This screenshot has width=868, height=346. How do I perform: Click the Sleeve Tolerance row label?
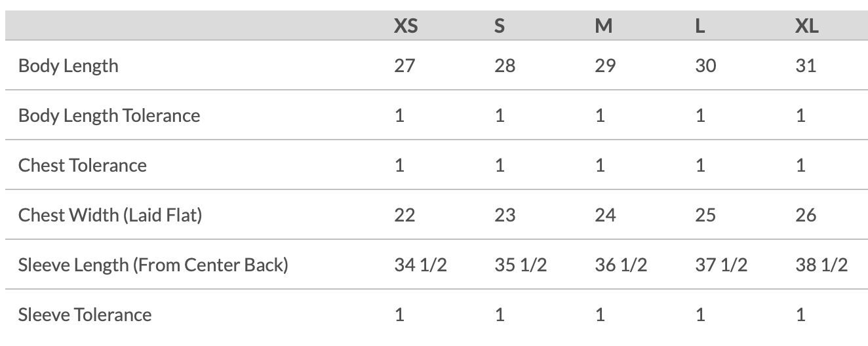pyautogui.click(x=85, y=315)
